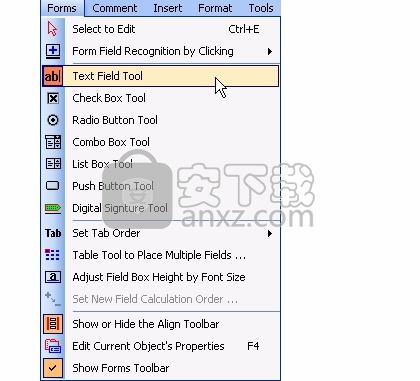Choose Select to Edit menu entry

[x=160, y=29]
